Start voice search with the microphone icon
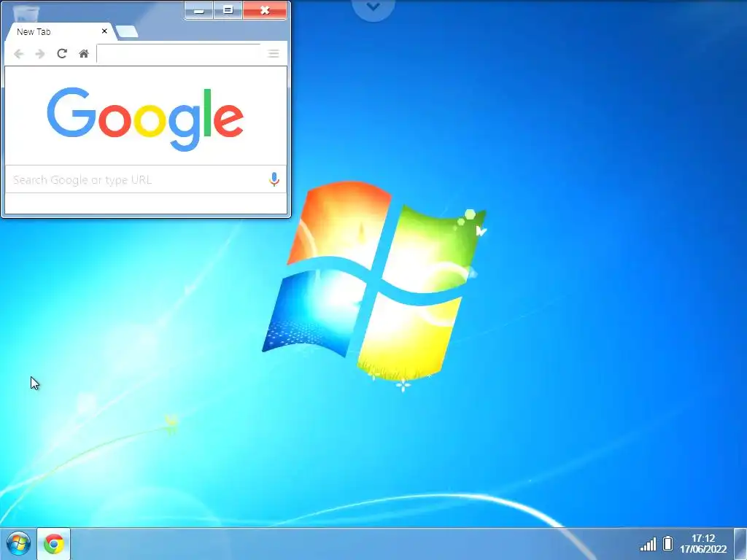The image size is (747, 560). (274, 179)
